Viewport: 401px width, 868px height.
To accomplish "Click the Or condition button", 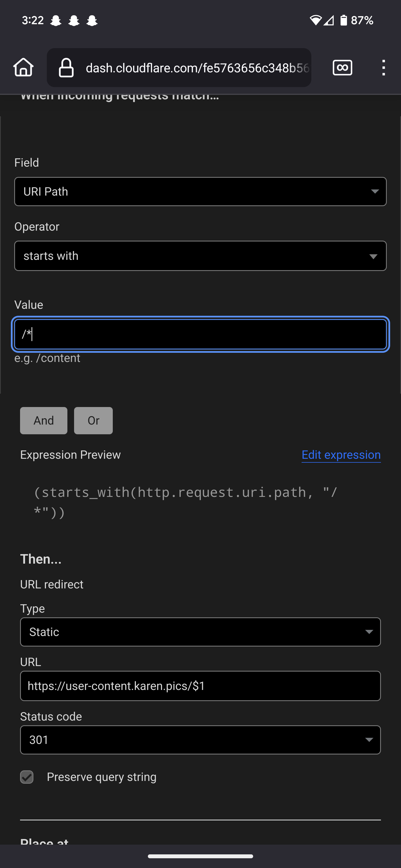I will tap(93, 420).
